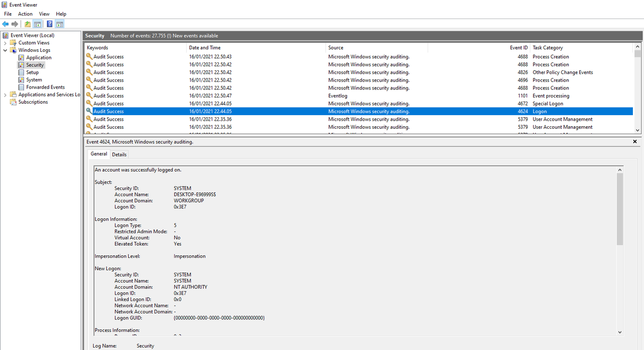The width and height of the screenshot is (644, 350).
Task: Click the System log icon in tree
Action: click(21, 80)
